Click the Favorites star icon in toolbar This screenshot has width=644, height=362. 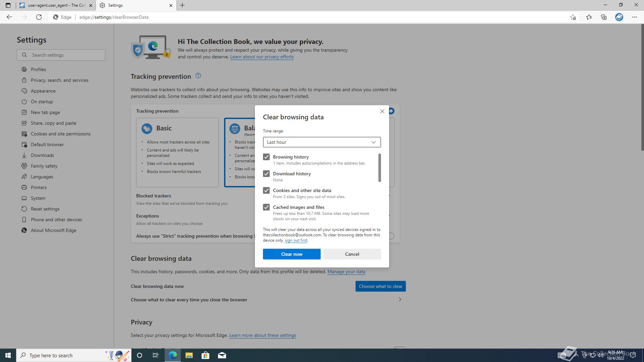tap(589, 17)
